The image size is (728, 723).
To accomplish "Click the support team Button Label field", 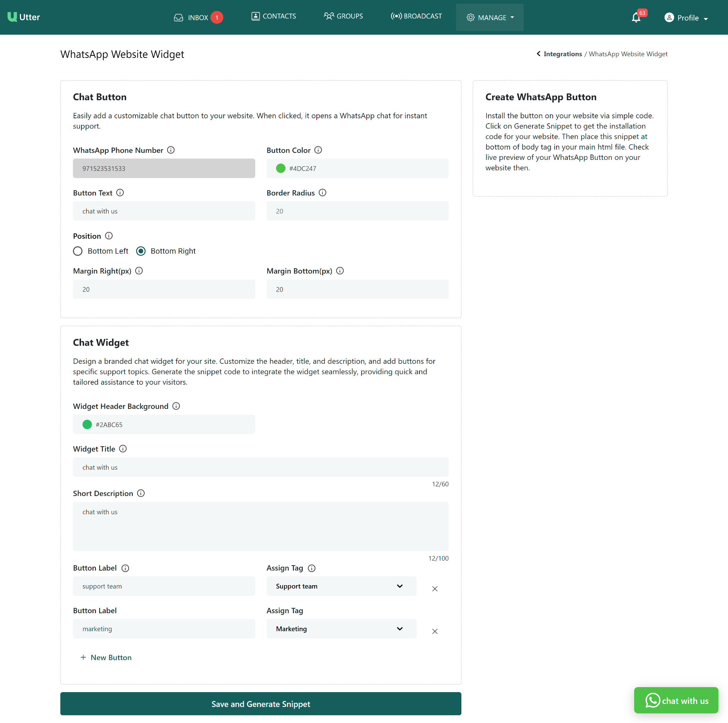I will tap(164, 586).
